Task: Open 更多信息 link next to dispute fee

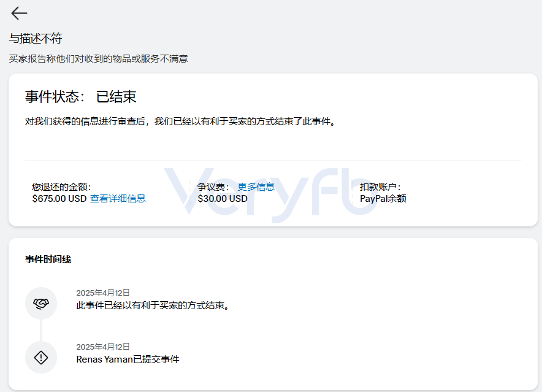Action: pos(256,187)
